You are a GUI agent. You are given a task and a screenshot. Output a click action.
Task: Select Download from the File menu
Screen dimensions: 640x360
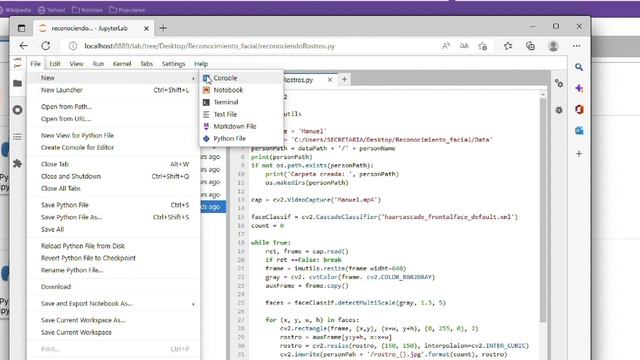pos(114,287)
